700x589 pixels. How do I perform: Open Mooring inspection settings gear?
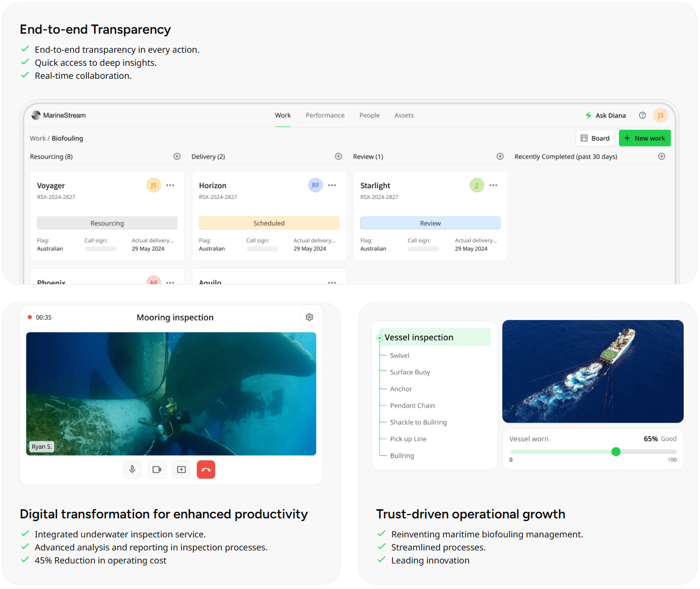pyautogui.click(x=309, y=317)
